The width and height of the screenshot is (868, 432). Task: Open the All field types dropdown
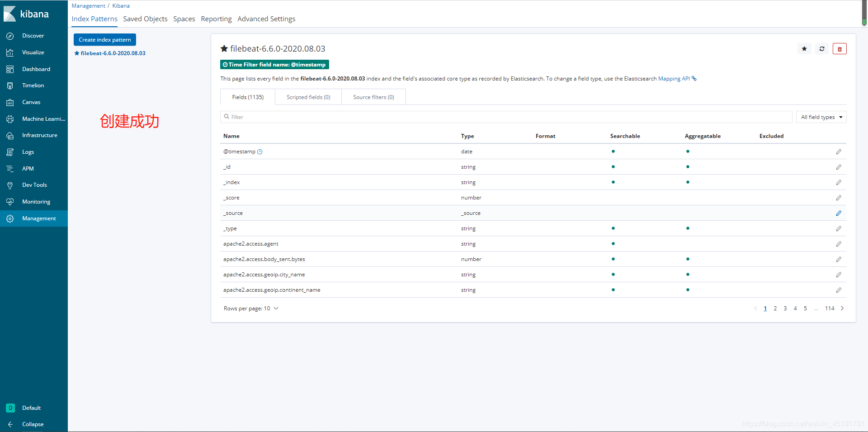pos(821,117)
